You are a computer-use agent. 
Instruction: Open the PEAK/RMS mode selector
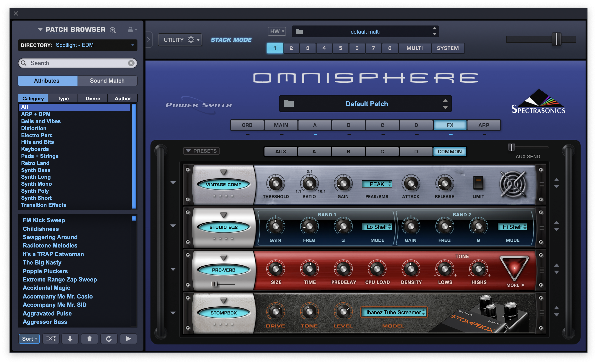(377, 184)
